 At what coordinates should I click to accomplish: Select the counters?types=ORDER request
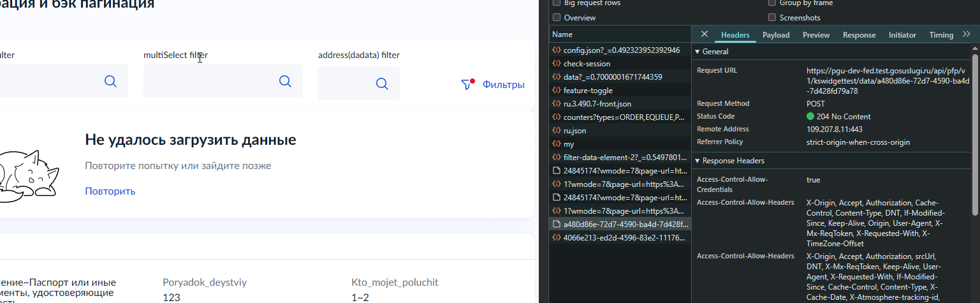(x=620, y=117)
